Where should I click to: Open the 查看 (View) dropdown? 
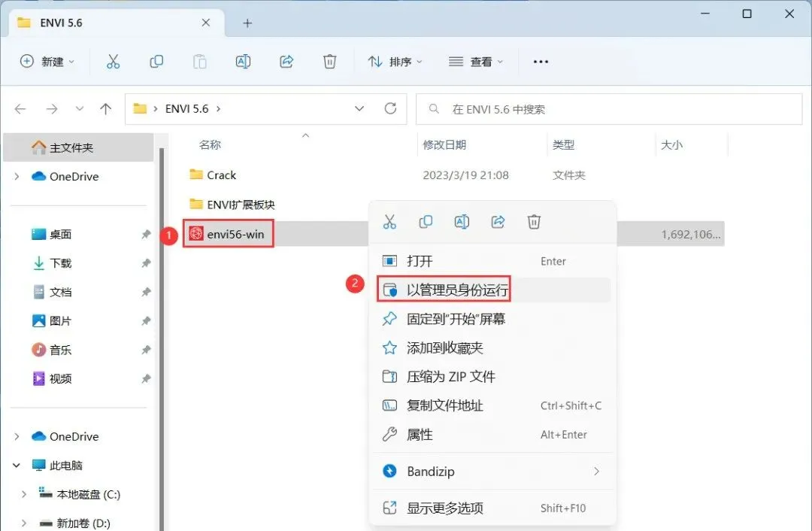[x=476, y=62]
